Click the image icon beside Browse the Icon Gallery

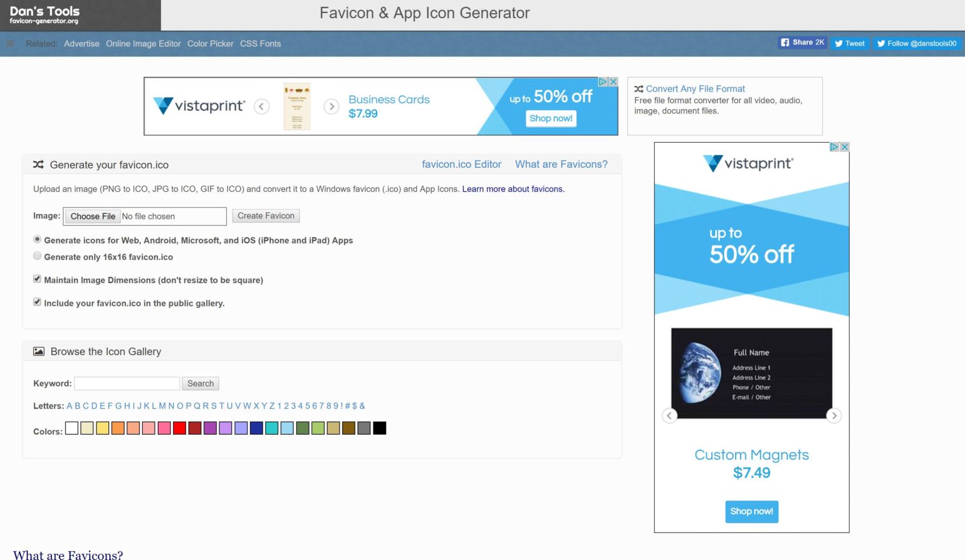(x=38, y=351)
